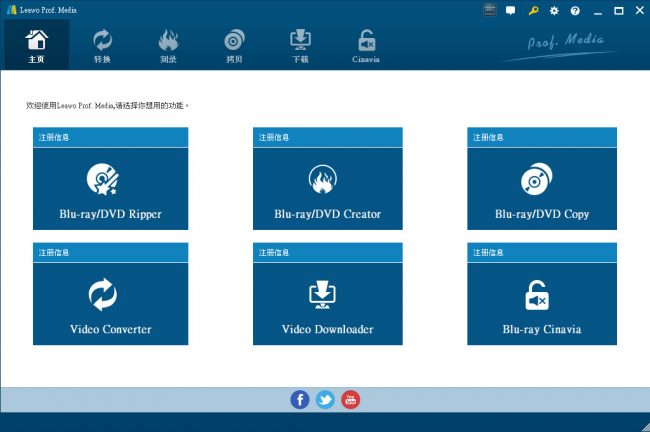Screen dimensions: 650x432
Task: Click the disc Copy icon in top toolbar
Action: pyautogui.click(x=234, y=45)
